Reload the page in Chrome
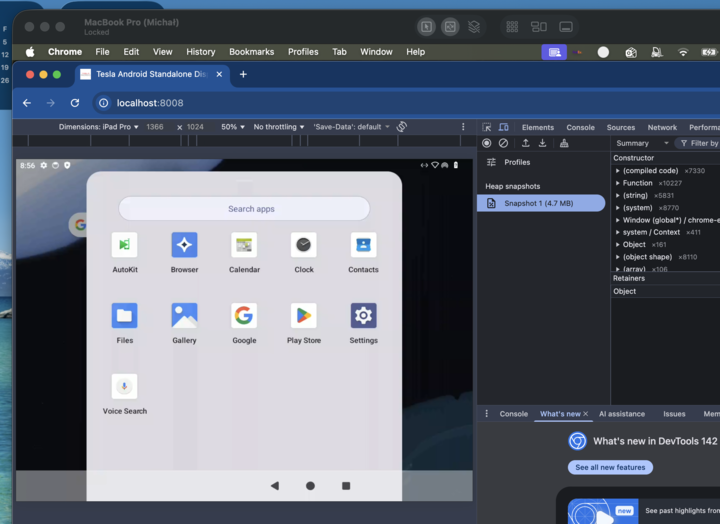The image size is (720, 524). click(x=75, y=103)
